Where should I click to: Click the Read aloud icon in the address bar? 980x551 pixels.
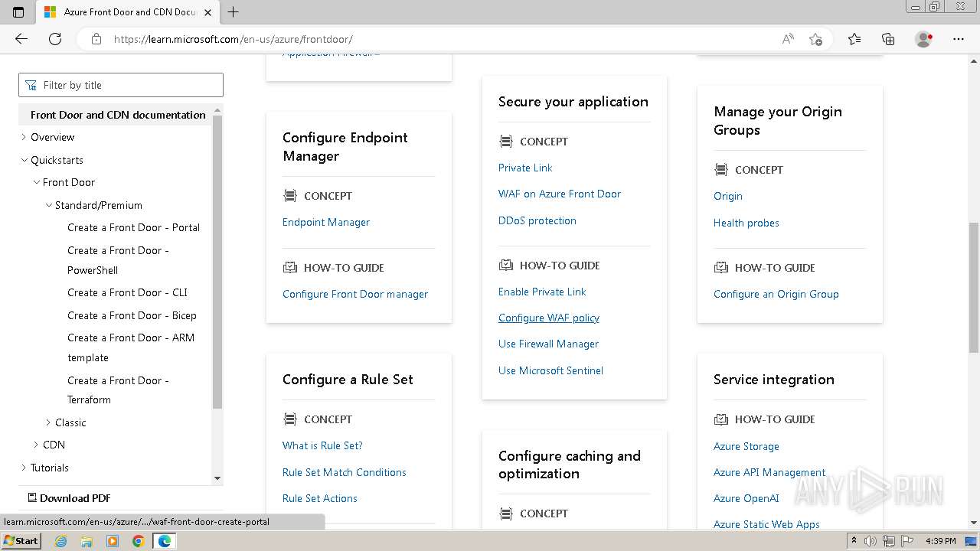(788, 39)
